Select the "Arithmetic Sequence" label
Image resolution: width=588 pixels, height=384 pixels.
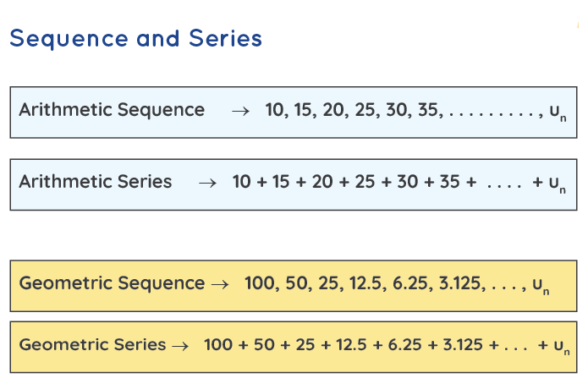[112, 110]
